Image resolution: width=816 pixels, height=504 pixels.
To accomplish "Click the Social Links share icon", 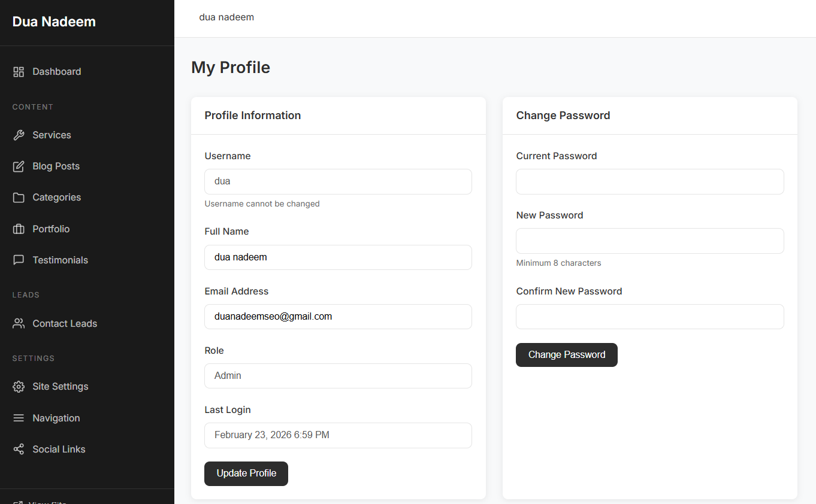I will [19, 450].
